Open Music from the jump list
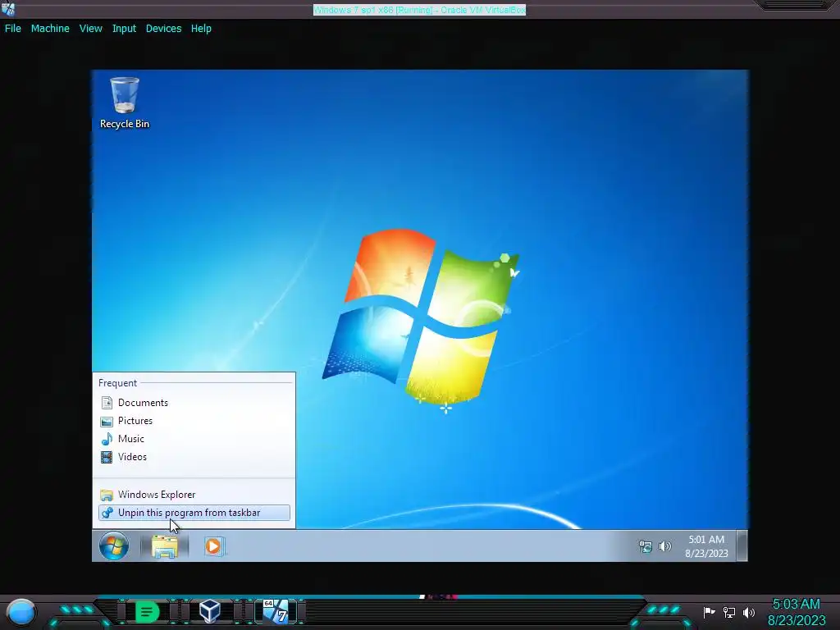840x630 pixels. point(194,439)
